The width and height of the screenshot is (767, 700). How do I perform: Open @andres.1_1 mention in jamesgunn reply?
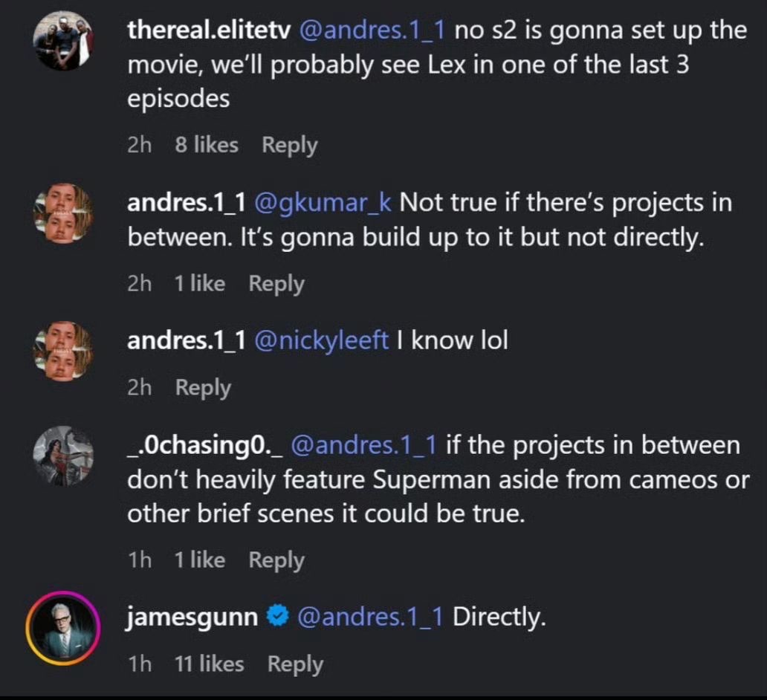(x=370, y=616)
